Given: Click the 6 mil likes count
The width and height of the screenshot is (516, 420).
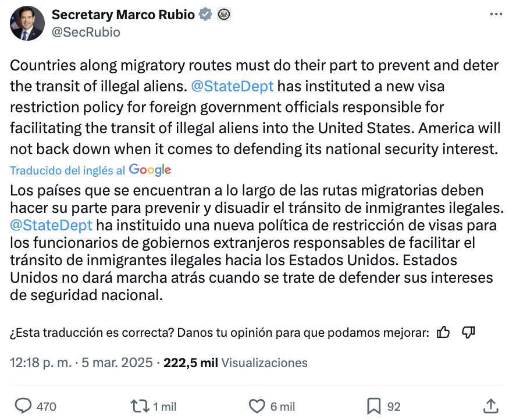Looking at the screenshot, I should point(283,407).
